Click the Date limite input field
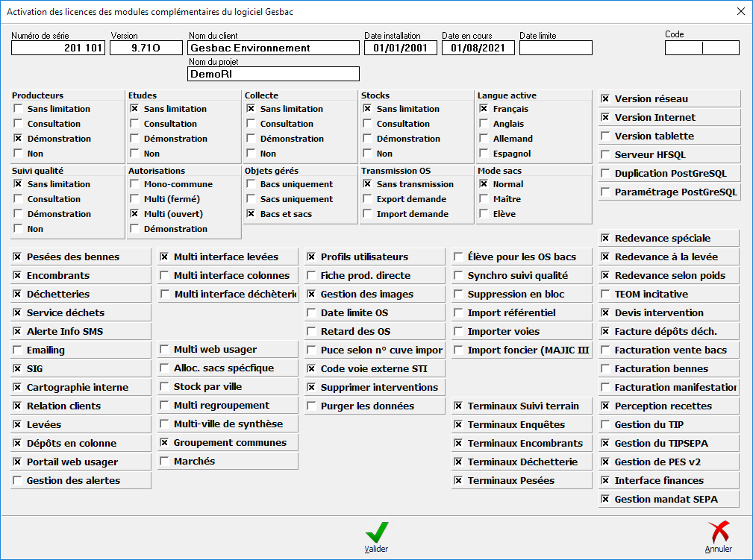This screenshot has height=560, width=753. point(555,48)
